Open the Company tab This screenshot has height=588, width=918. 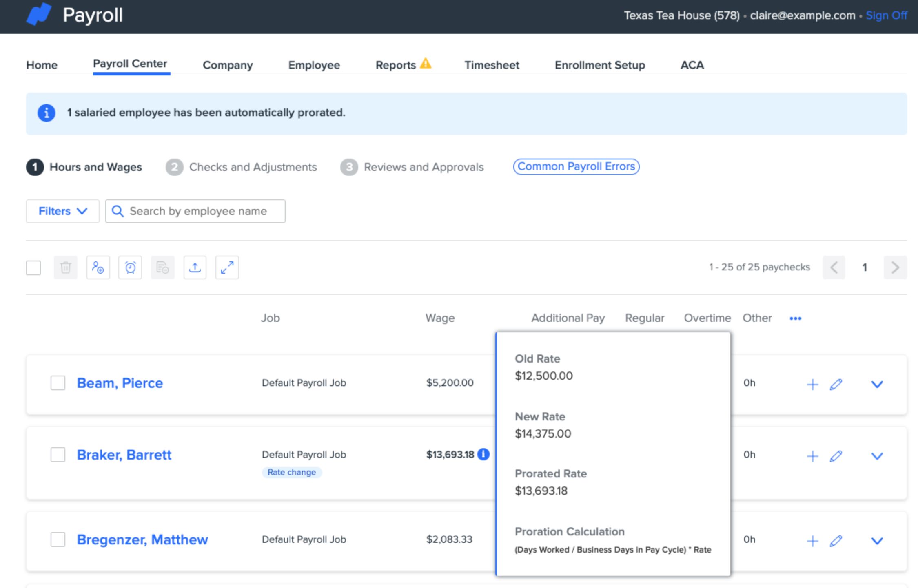pyautogui.click(x=228, y=65)
